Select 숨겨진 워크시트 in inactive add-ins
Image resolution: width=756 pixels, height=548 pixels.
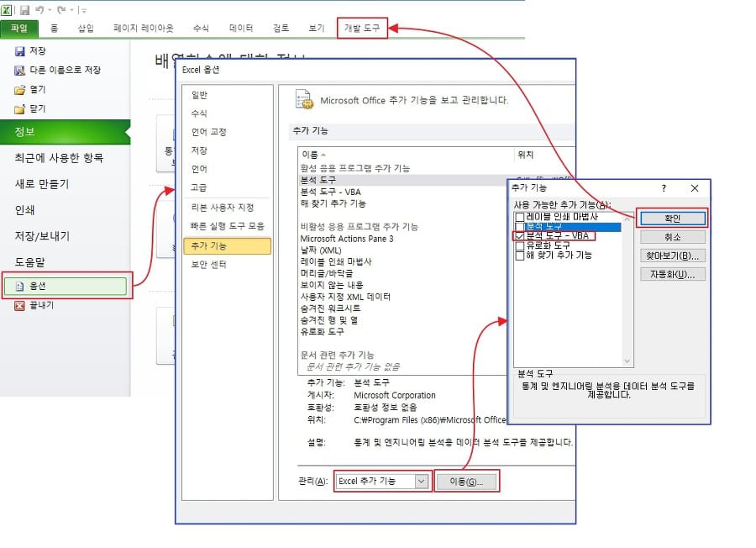[330, 308]
